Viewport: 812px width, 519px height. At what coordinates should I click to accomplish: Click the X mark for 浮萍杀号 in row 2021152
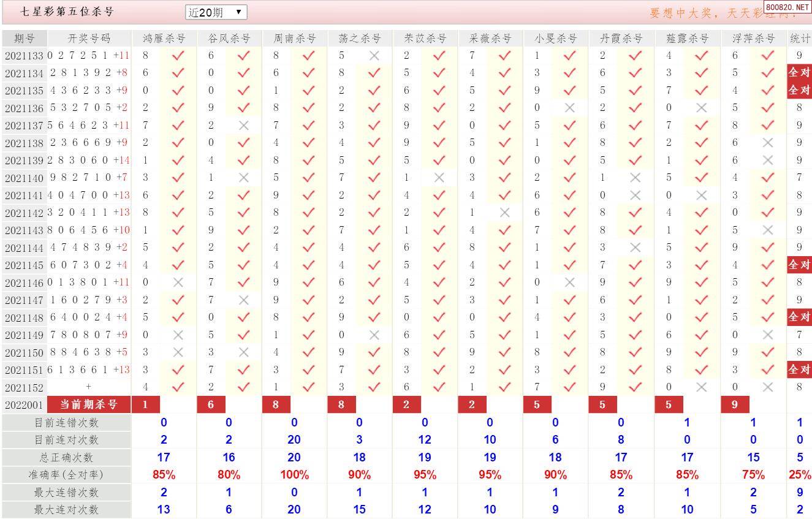767,387
